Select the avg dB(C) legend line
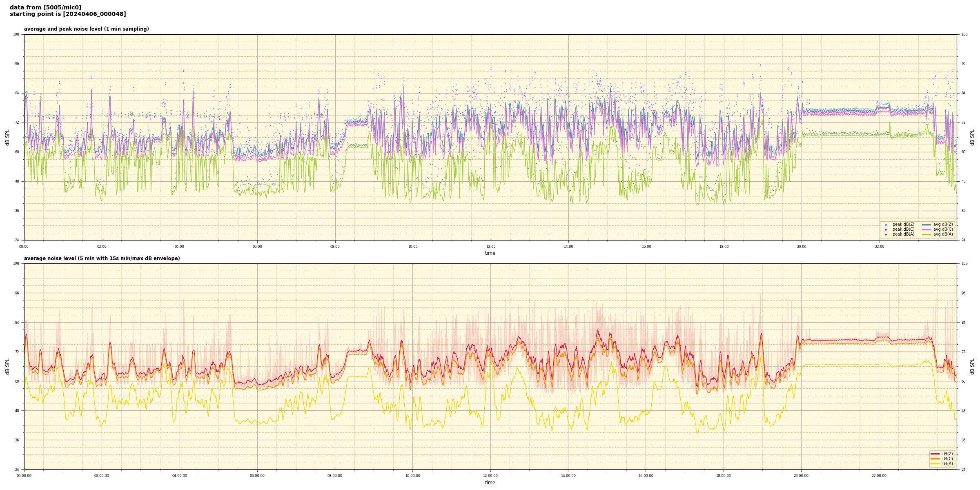The image size is (980, 490). coord(927,229)
